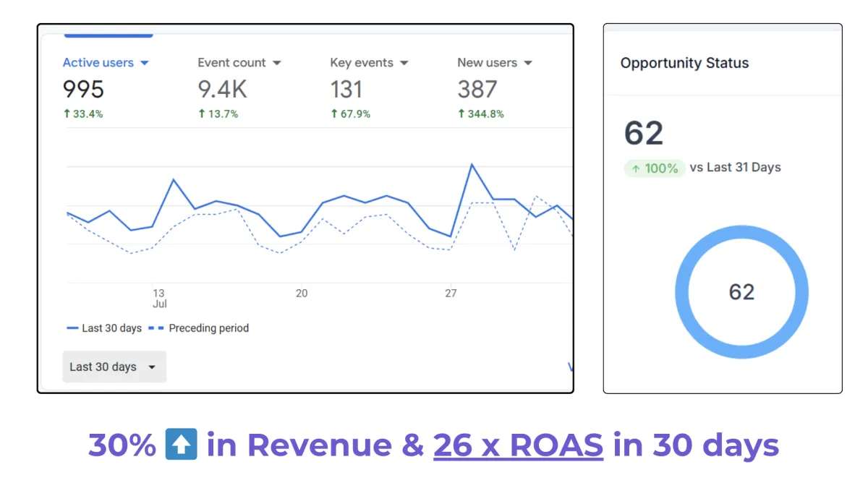Click the 100% green change badge
Viewport: 868px width, 488px height.
655,168
